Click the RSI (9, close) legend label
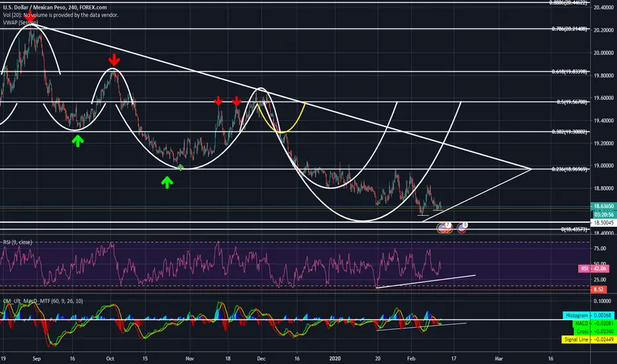The image size is (617, 364). coord(18,242)
